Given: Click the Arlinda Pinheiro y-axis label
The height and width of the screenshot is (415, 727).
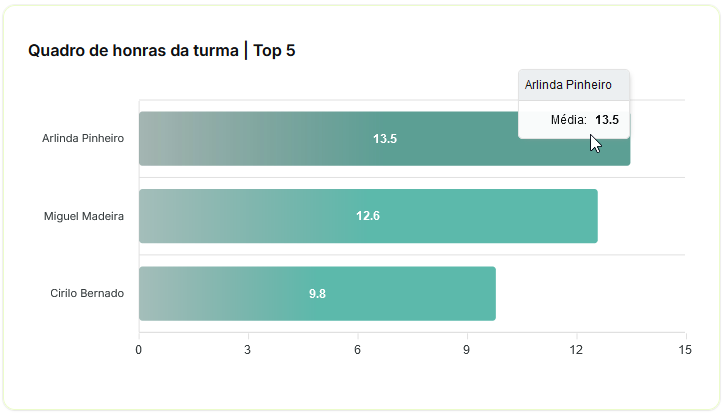Looking at the screenshot, I should coord(83,138).
